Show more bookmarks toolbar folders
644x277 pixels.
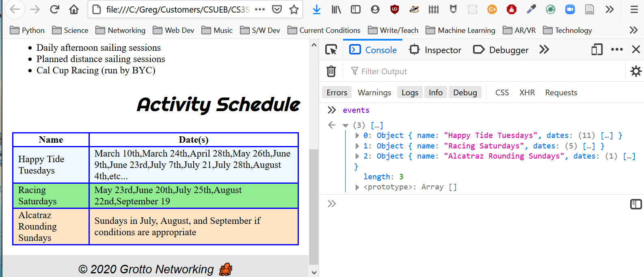633,30
